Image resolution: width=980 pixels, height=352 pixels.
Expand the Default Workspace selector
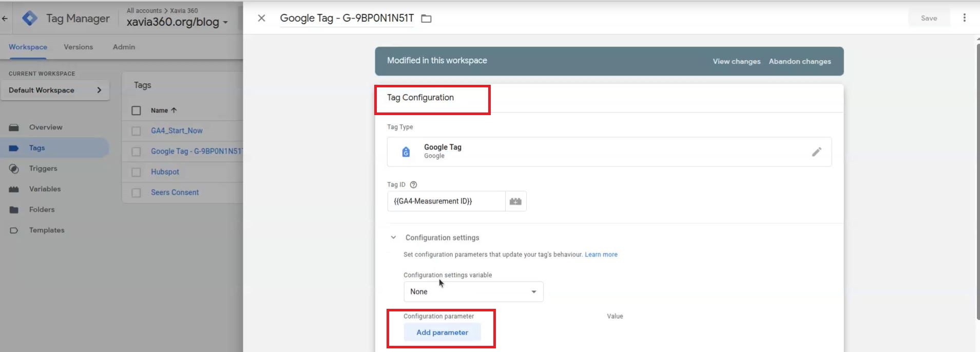click(55, 90)
